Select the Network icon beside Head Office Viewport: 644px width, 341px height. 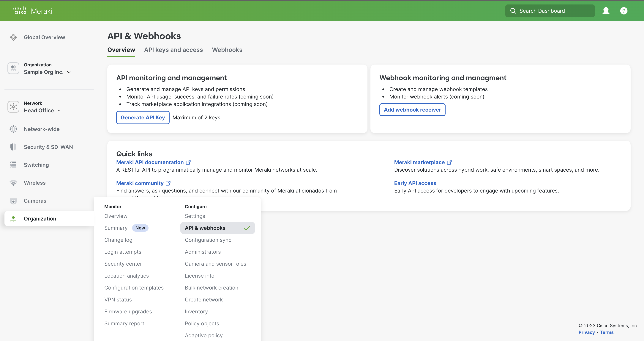(13, 107)
